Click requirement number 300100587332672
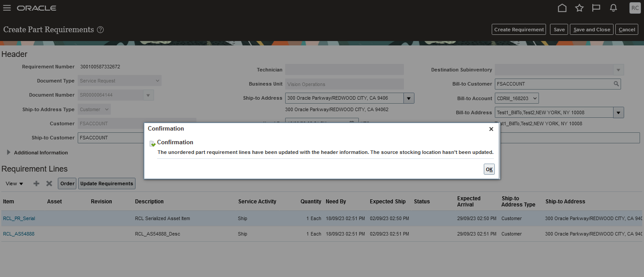644x277 pixels. click(100, 67)
